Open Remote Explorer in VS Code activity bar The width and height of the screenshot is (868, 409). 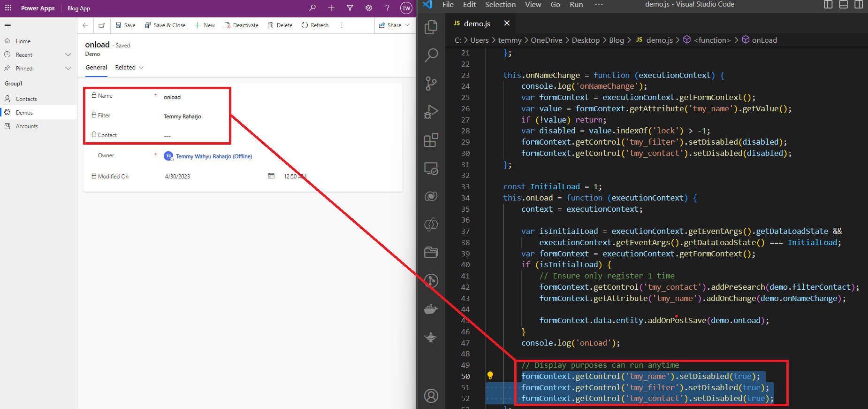pos(431,168)
